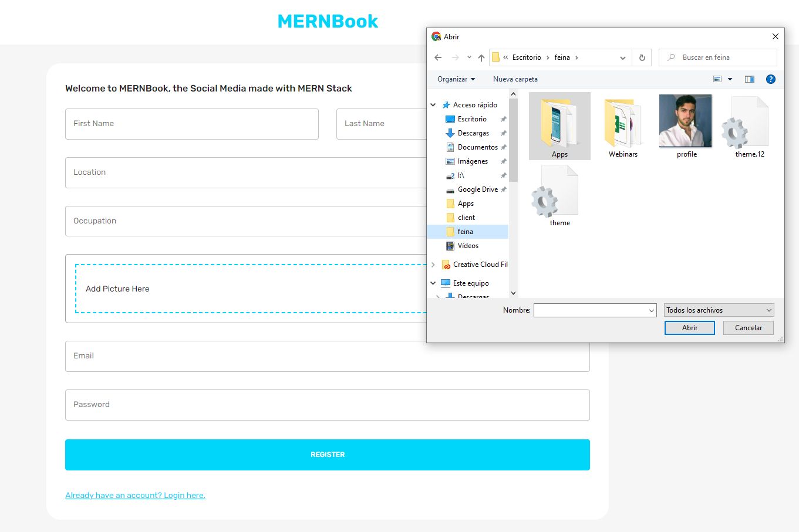Open the view options dropdown arrow
The image size is (799, 532).
click(730, 79)
